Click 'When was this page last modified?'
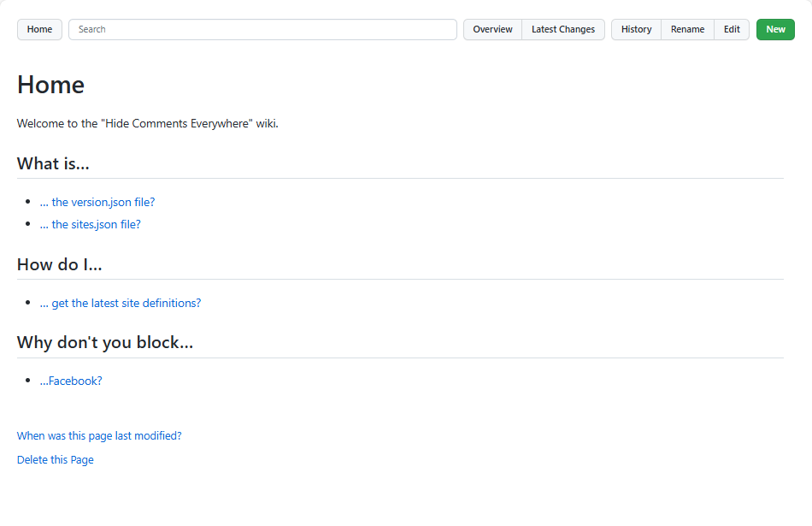The width and height of the screenshot is (812, 526). [99, 436]
